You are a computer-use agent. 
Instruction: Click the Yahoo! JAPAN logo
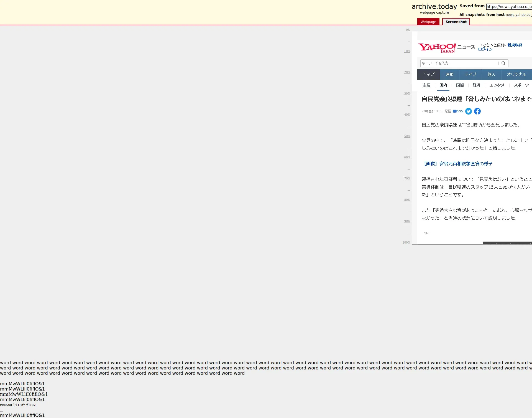click(x=437, y=48)
